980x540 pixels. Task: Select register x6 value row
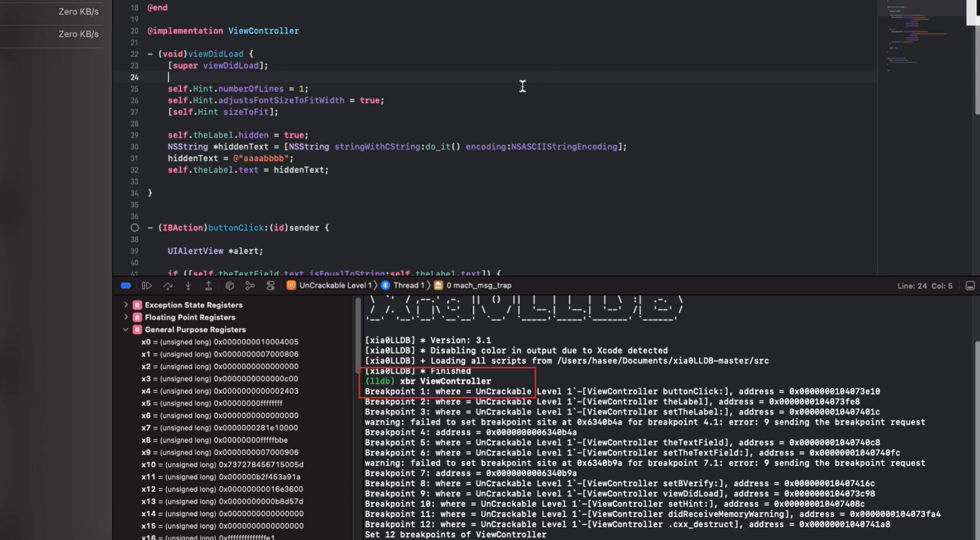220,415
